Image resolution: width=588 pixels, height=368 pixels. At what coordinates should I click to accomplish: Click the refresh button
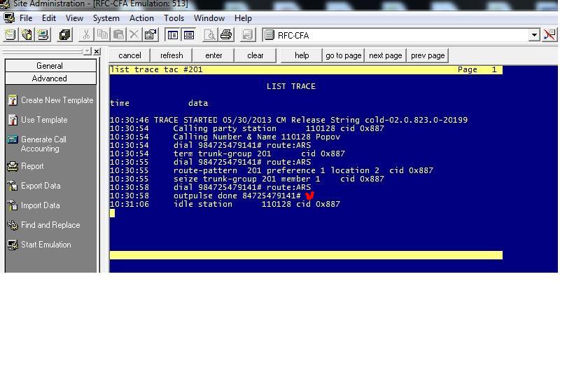(x=171, y=55)
